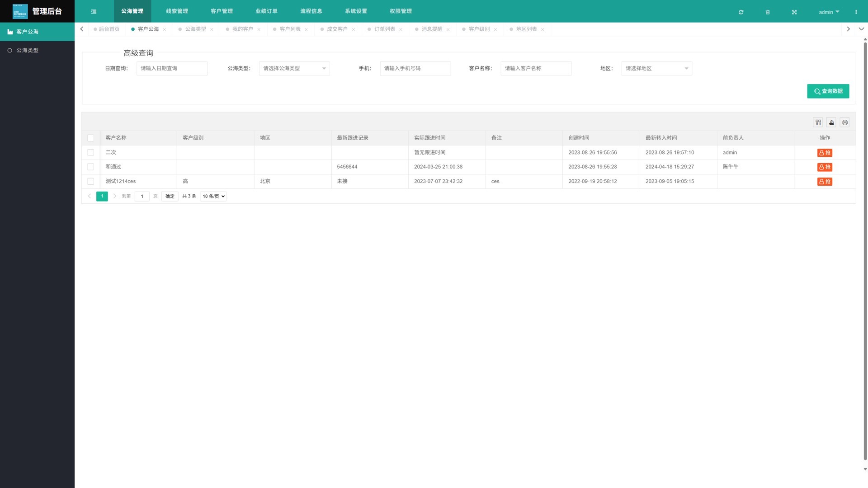Open the 流程信息 top menu
The image size is (868, 488).
click(311, 11)
